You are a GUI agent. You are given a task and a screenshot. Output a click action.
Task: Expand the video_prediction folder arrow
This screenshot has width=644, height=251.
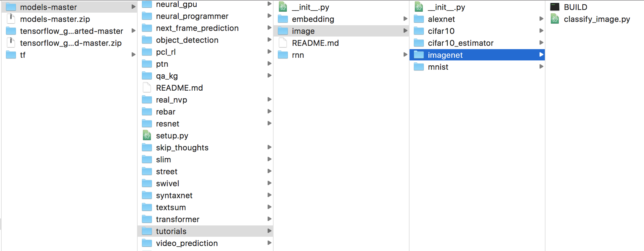coord(269,243)
